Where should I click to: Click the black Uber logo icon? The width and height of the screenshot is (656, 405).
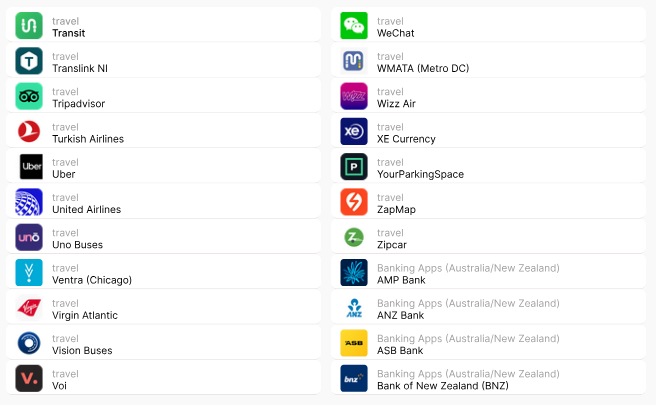tap(29, 167)
